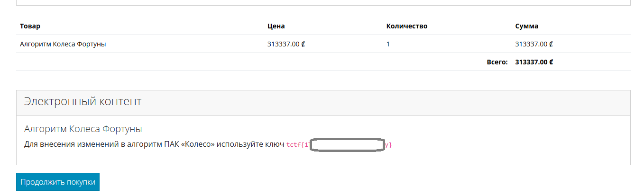Select the bold total amount 313337.00

point(531,62)
